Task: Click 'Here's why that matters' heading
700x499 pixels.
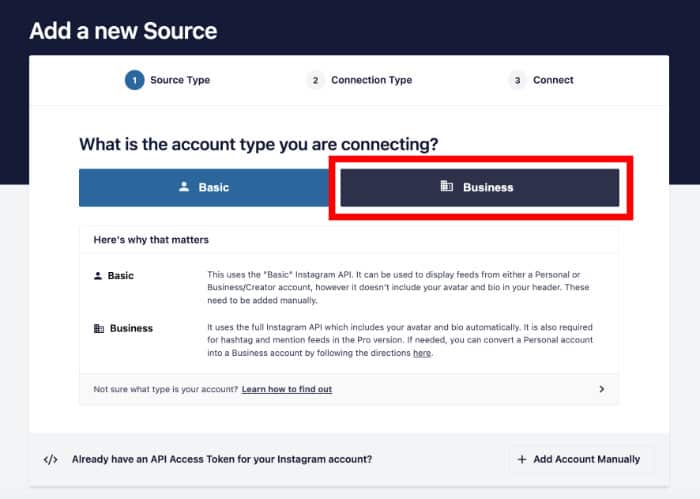Action: (x=151, y=240)
